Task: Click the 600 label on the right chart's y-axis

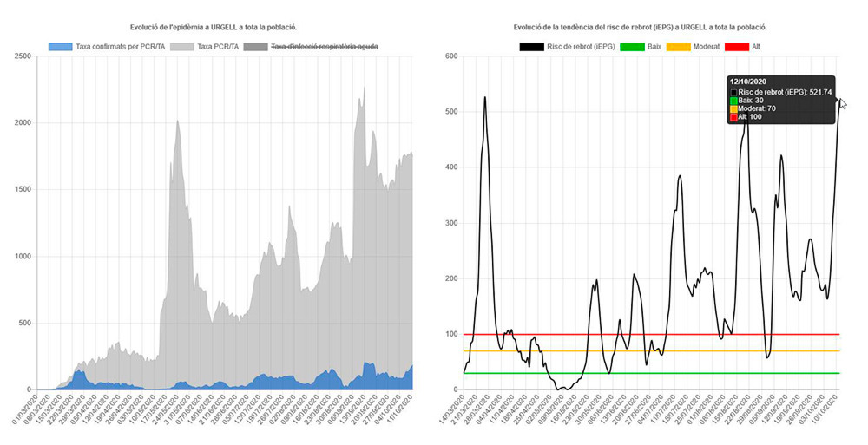Action: pos(450,56)
